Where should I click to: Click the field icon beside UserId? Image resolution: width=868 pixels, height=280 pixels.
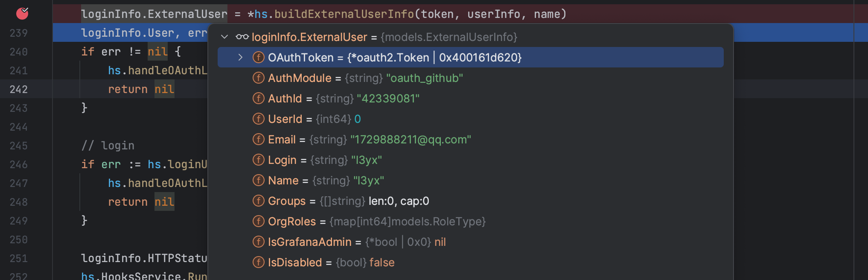pyautogui.click(x=259, y=119)
